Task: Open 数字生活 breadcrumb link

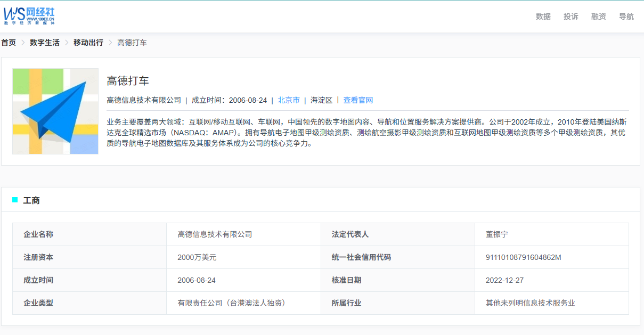Action: tap(45, 43)
